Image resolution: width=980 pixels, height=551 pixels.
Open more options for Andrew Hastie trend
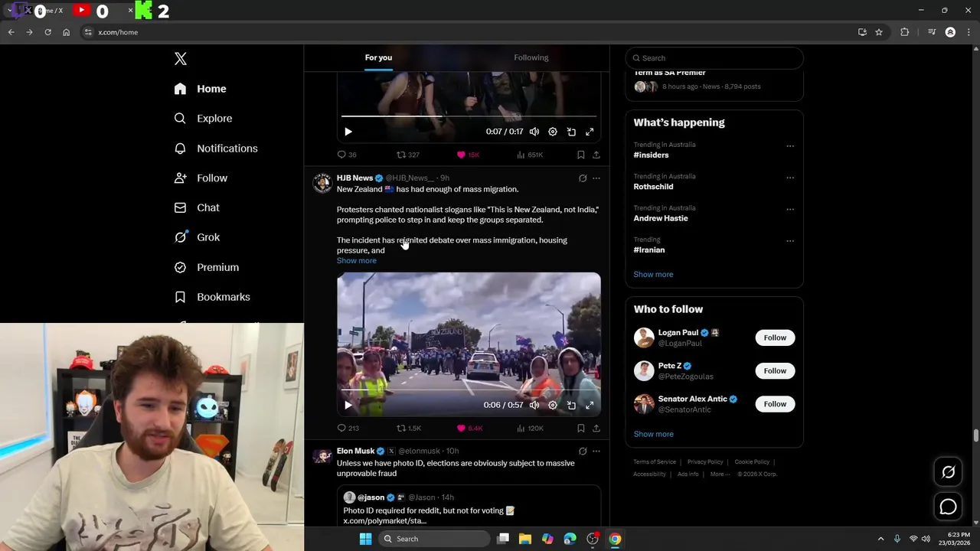pos(790,210)
